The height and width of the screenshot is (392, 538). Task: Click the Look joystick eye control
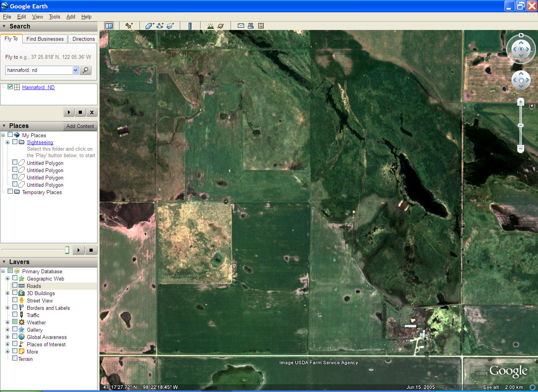[521, 49]
